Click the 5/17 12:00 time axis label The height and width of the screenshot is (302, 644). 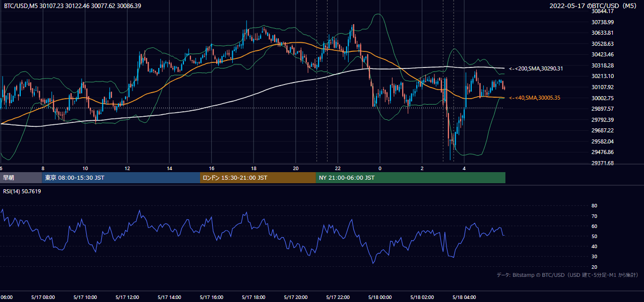click(x=127, y=297)
